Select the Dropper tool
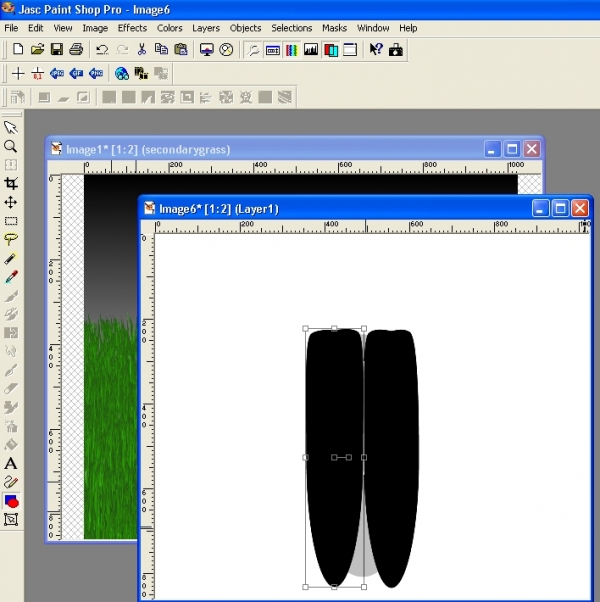 [x=11, y=277]
